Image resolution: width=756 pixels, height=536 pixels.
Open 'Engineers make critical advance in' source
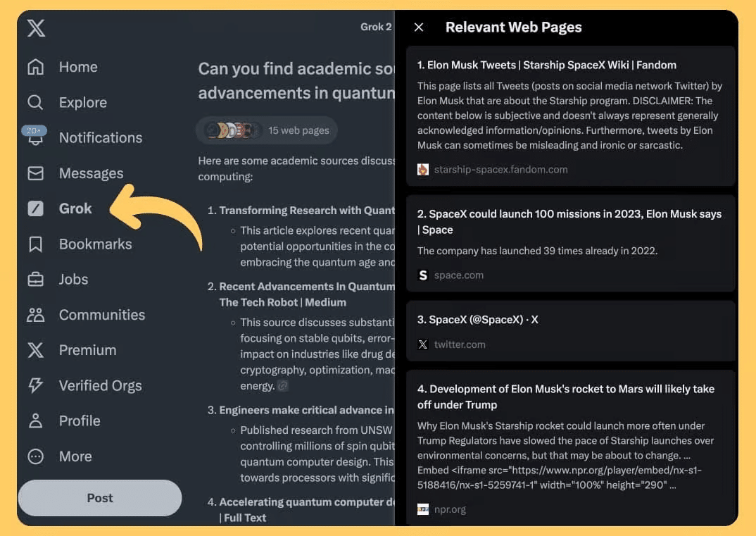click(306, 410)
